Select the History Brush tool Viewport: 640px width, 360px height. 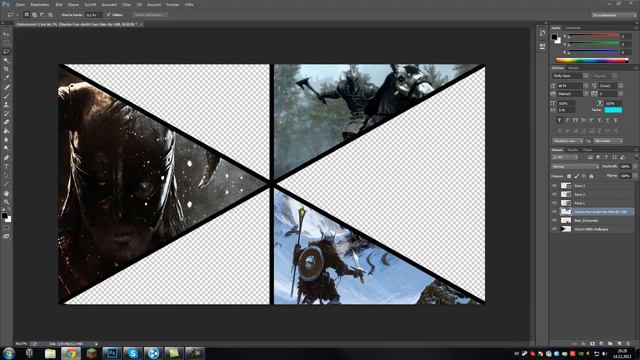pos(6,113)
